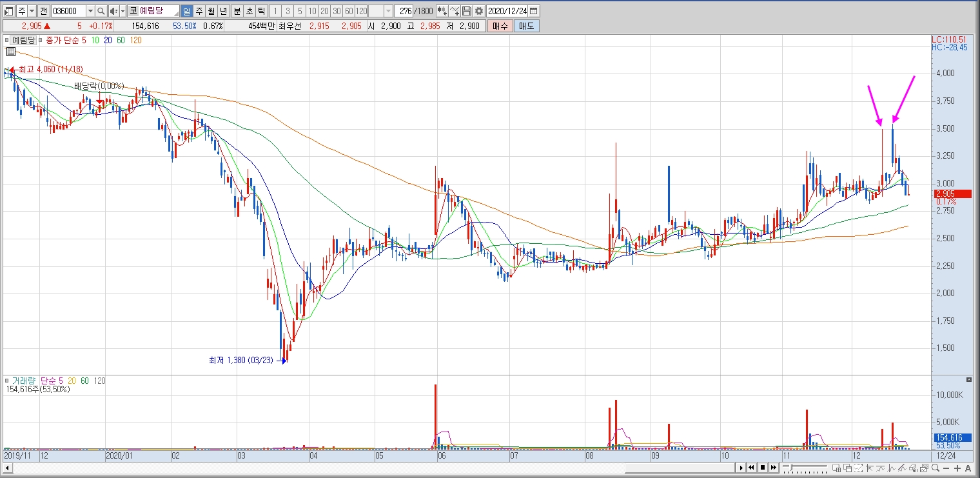Select interval button 3
Viewport: 980px width, 478px height.
pyautogui.click(x=287, y=11)
